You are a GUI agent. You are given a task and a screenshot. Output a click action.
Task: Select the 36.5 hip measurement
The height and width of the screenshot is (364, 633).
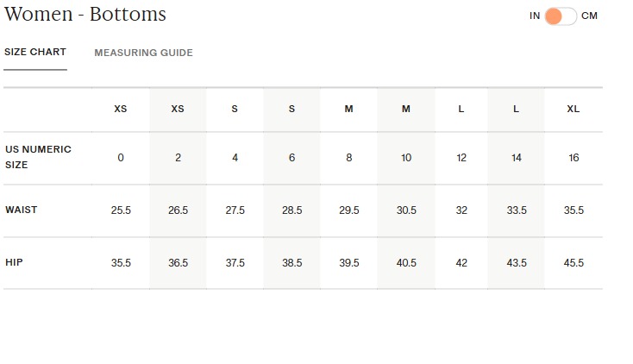[x=178, y=263]
